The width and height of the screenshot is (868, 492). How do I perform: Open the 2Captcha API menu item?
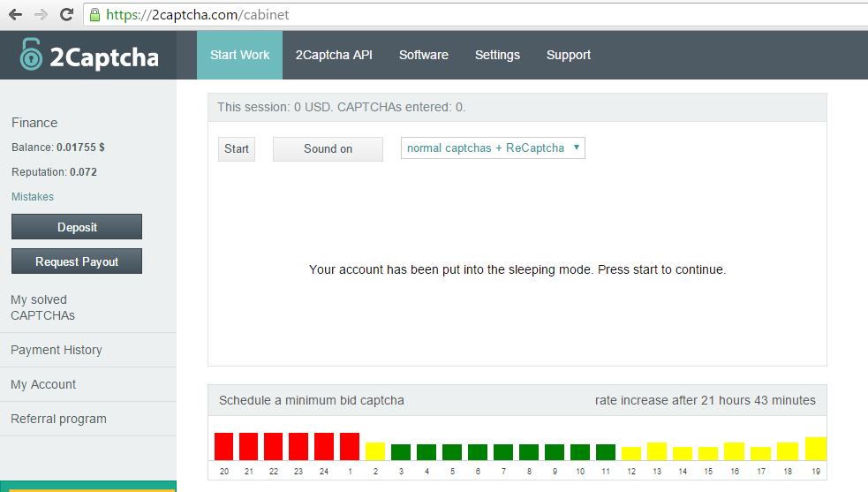(x=334, y=55)
